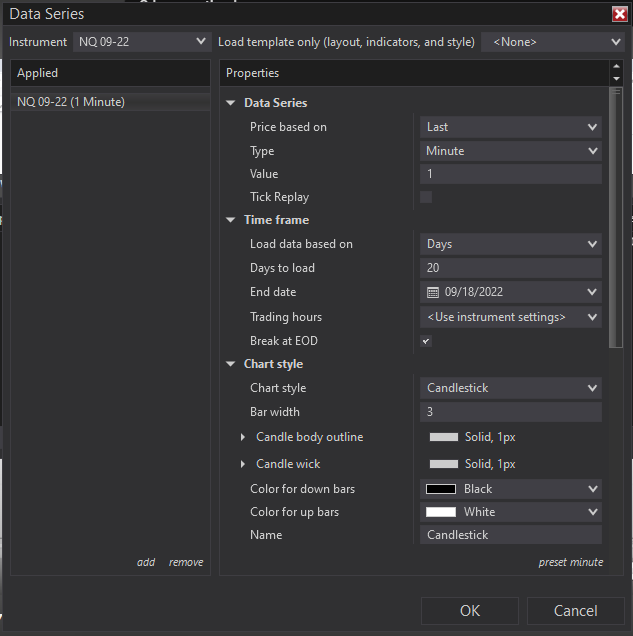The image size is (633, 636).
Task: Click the calendar icon in End date field
Action: coord(433,293)
